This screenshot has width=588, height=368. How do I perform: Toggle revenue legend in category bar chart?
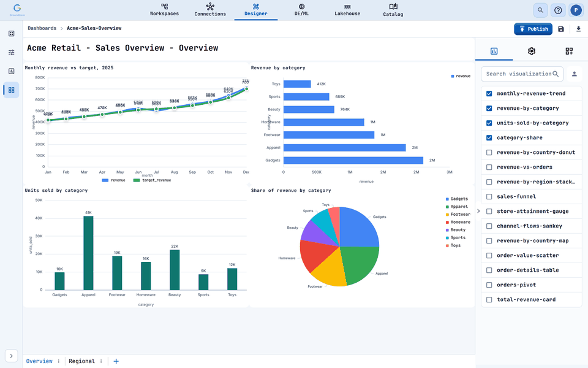(x=461, y=76)
